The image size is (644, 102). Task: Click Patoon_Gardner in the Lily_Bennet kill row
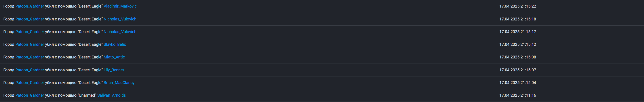click(29, 70)
